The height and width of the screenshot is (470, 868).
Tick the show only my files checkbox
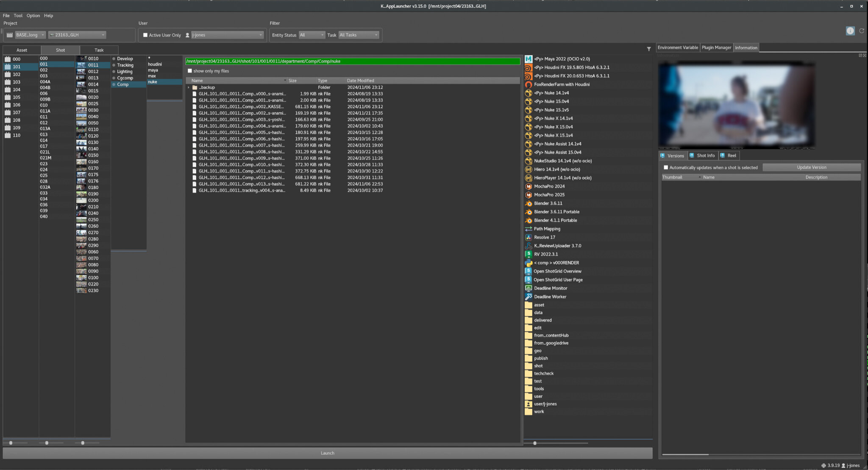click(190, 71)
